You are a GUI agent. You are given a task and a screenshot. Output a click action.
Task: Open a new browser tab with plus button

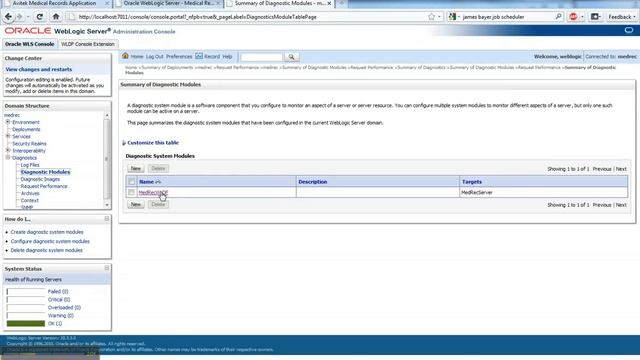342,3
